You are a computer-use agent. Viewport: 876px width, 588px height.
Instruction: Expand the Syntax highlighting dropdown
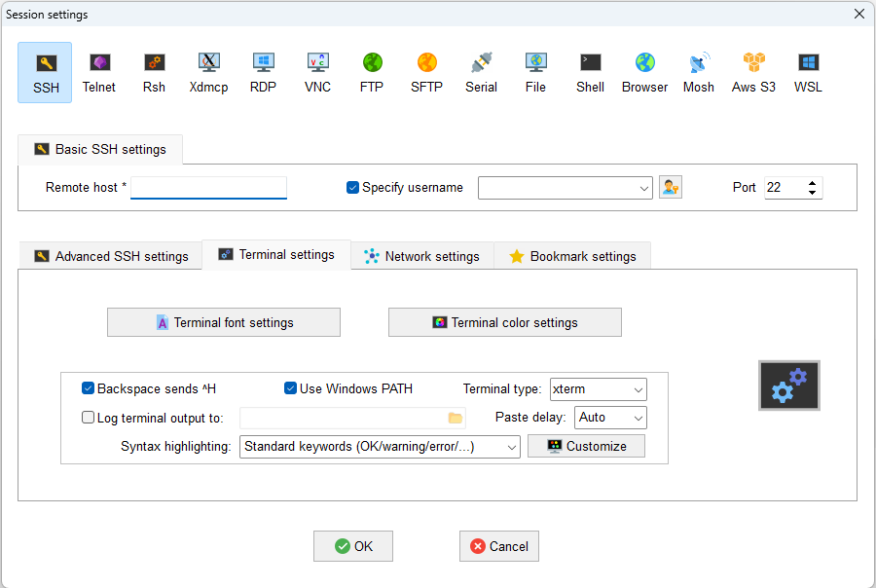[511, 447]
